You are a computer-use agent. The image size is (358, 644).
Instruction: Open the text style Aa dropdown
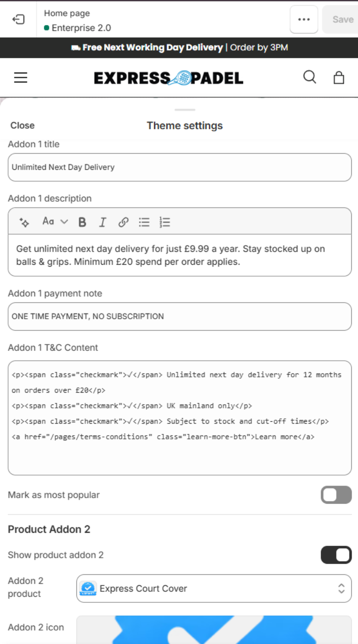[x=55, y=221]
